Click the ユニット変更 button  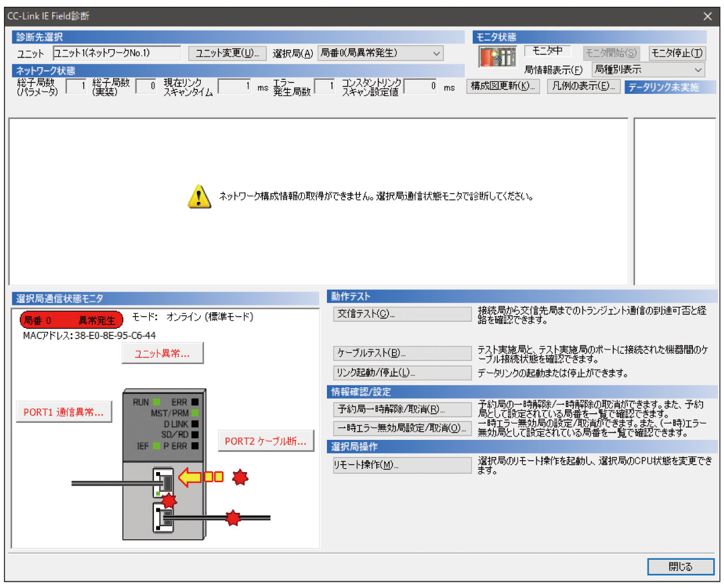227,53
